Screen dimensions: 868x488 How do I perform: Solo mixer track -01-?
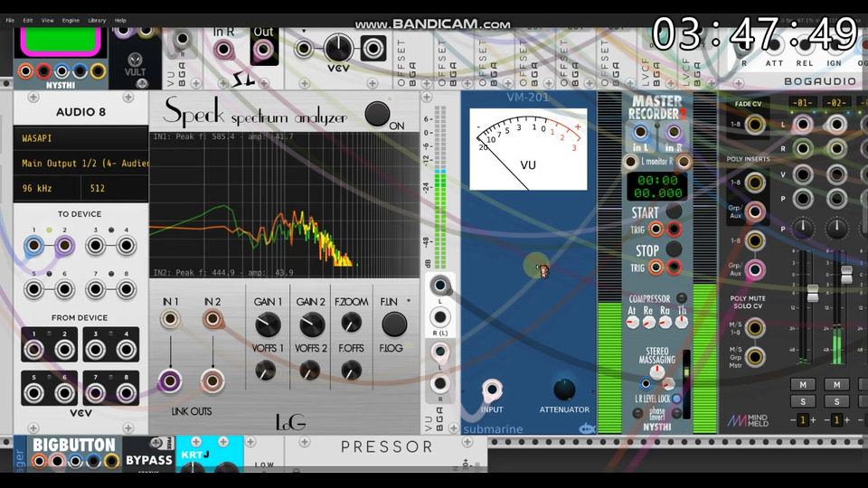tap(803, 401)
